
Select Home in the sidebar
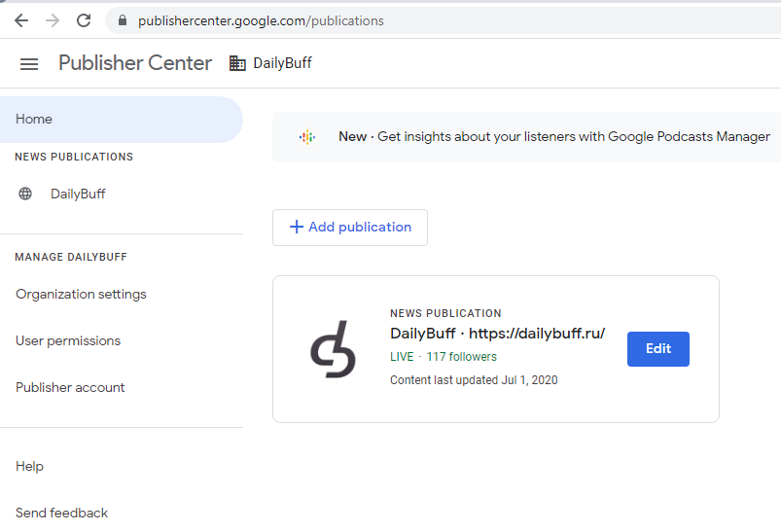34,120
